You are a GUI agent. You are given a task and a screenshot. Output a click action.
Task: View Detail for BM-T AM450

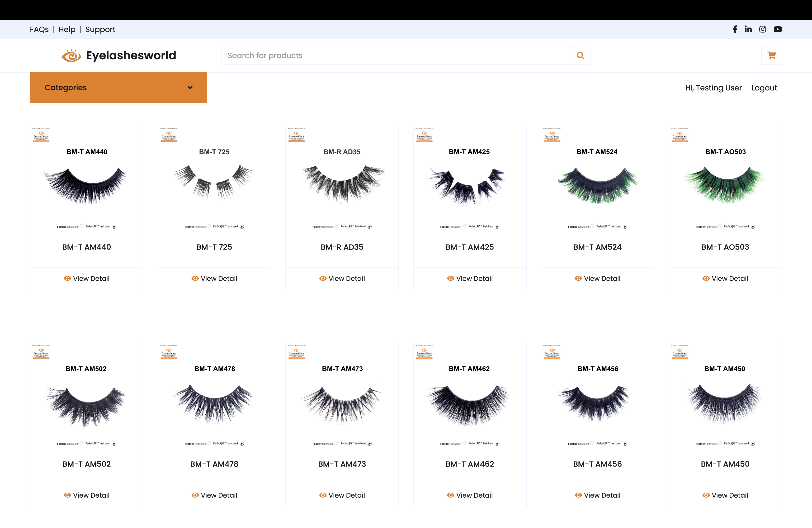pyautogui.click(x=725, y=495)
